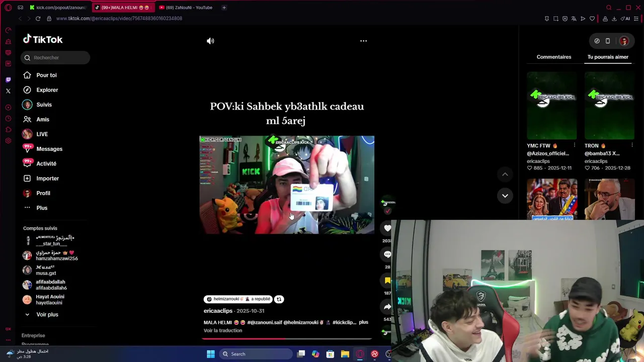Open Messages in the sidebar
The width and height of the screenshot is (644, 362).
49,149
